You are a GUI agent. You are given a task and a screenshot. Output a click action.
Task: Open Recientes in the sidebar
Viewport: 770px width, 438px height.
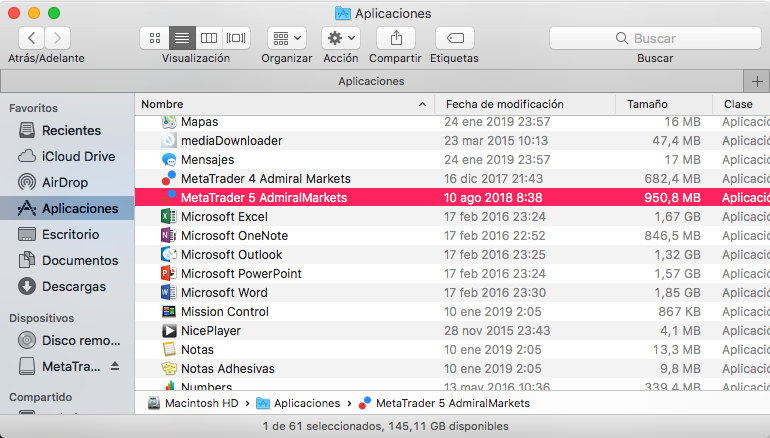pyautogui.click(x=67, y=130)
